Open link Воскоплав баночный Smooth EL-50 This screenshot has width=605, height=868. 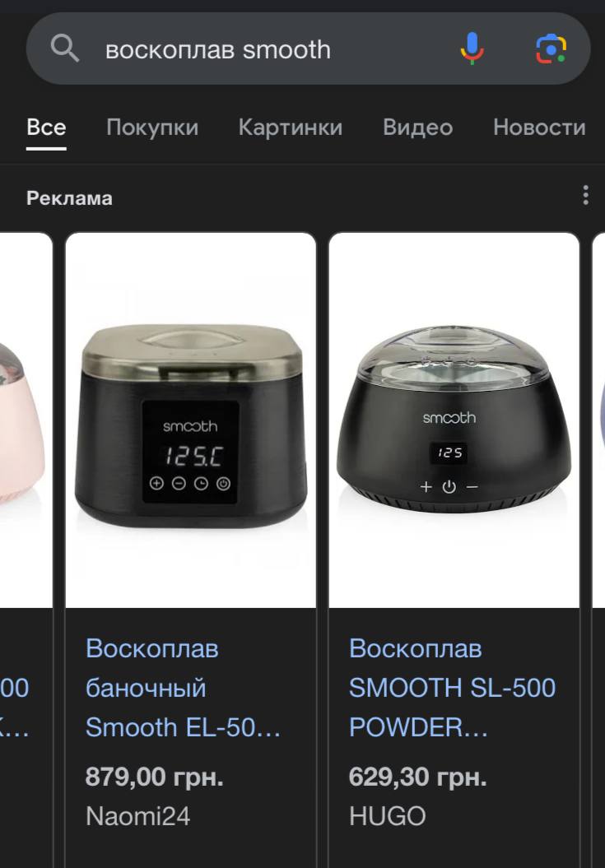coord(184,688)
